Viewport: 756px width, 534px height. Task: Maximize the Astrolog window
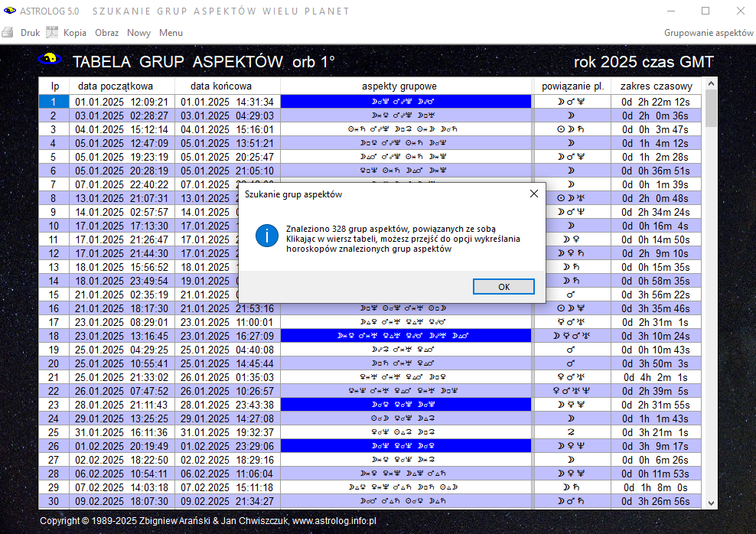(705, 11)
